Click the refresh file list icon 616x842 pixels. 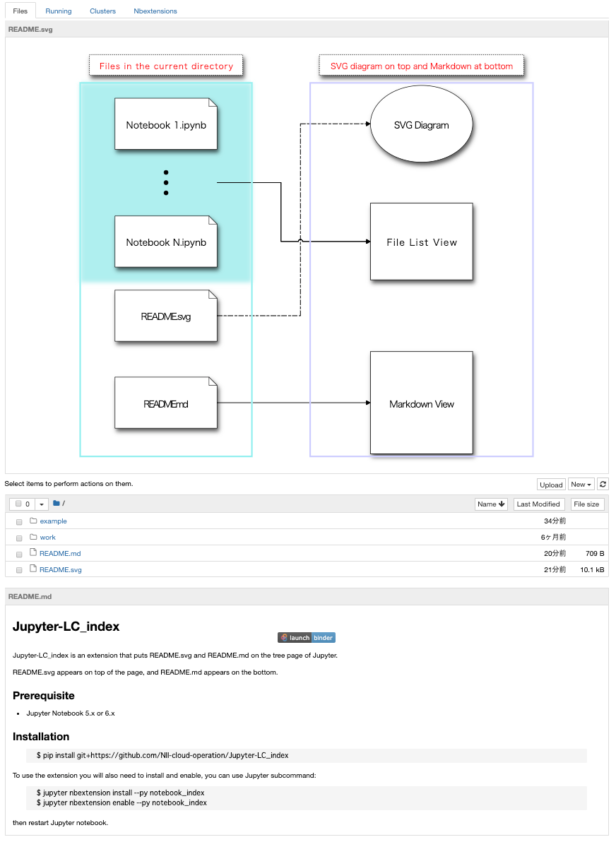(603, 485)
